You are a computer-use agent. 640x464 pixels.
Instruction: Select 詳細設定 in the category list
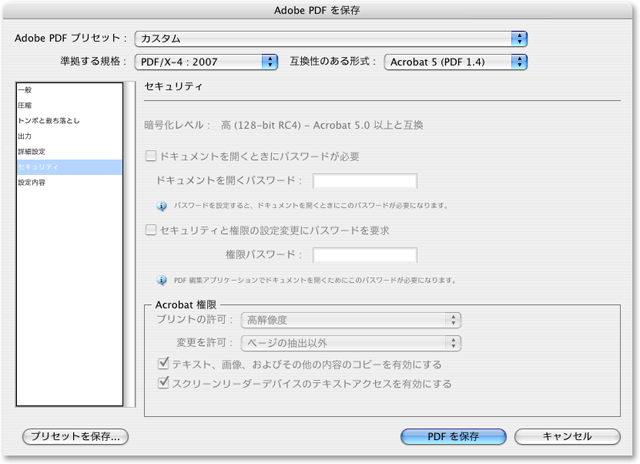[x=31, y=152]
